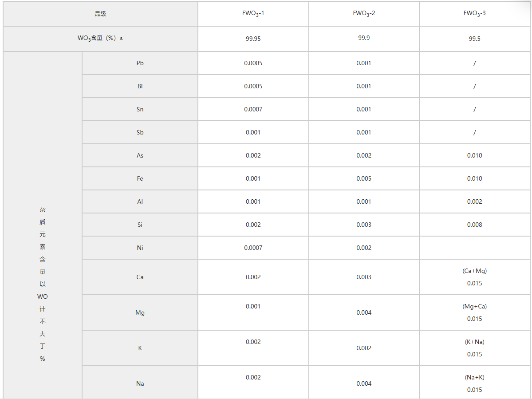The height and width of the screenshot is (399, 532).
Task: Select the Sb element label cell
Action: [x=140, y=132]
